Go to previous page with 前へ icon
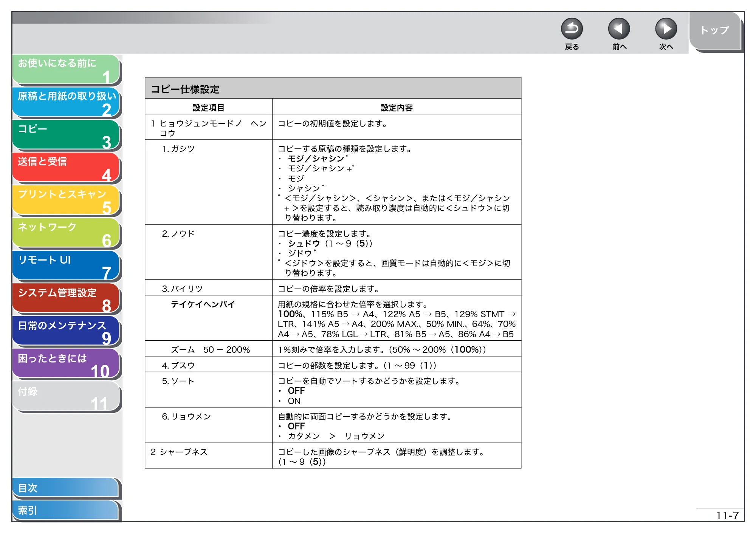The height and width of the screenshot is (534, 756). pyautogui.click(x=619, y=29)
